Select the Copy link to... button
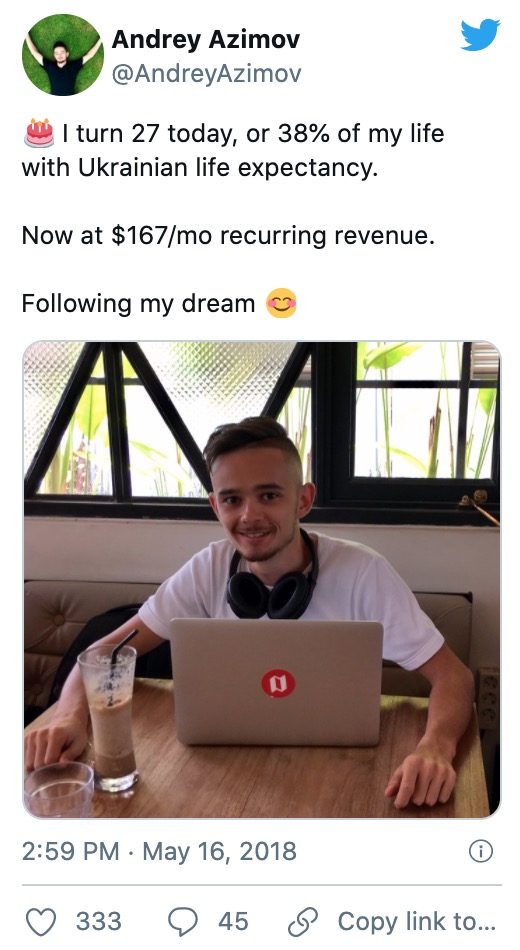 [x=417, y=922]
